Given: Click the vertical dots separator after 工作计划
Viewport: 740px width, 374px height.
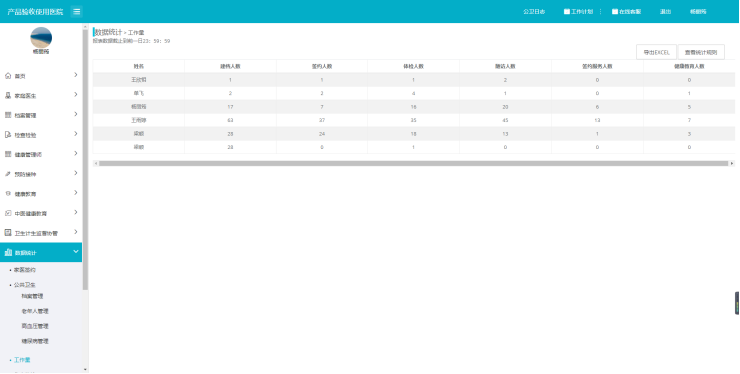Looking at the screenshot, I should [600, 11].
